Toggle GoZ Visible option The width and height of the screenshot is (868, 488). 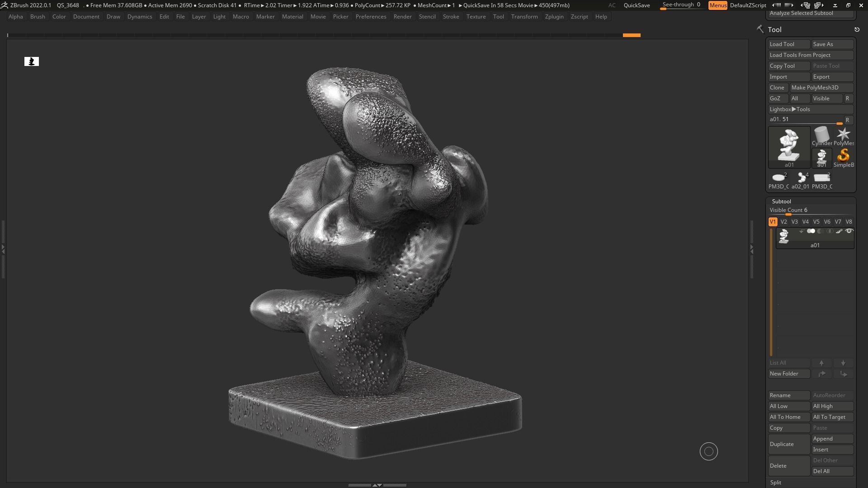coord(827,99)
